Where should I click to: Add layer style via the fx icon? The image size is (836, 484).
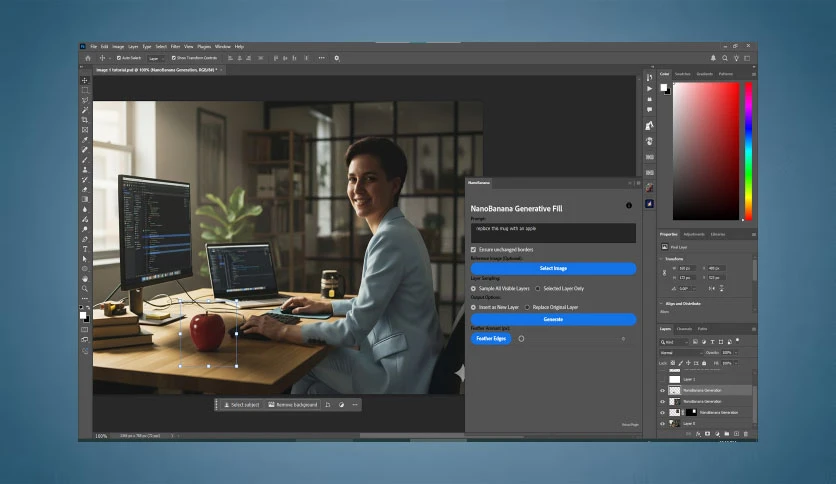[x=698, y=434]
